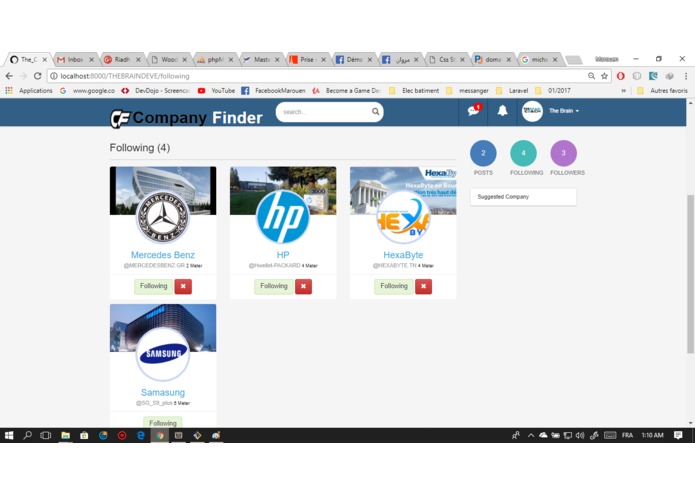Open the DevDojo Screencasts bookmark

tap(156, 90)
